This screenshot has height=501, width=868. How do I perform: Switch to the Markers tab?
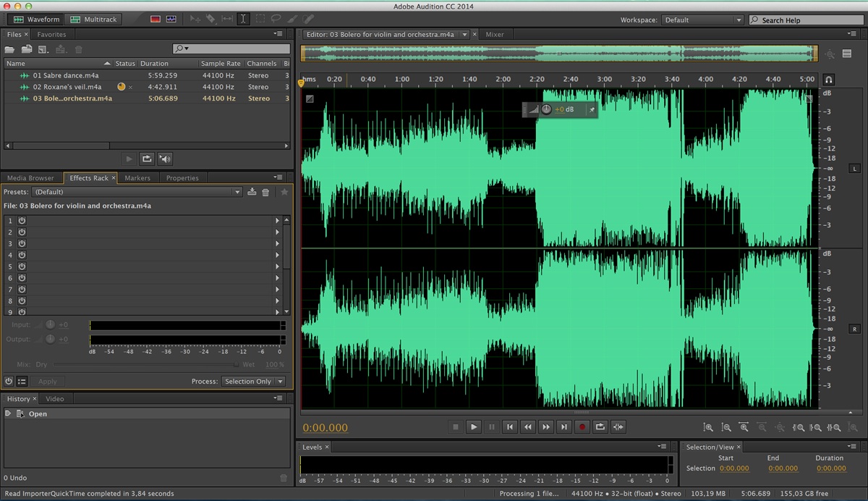[x=137, y=177]
